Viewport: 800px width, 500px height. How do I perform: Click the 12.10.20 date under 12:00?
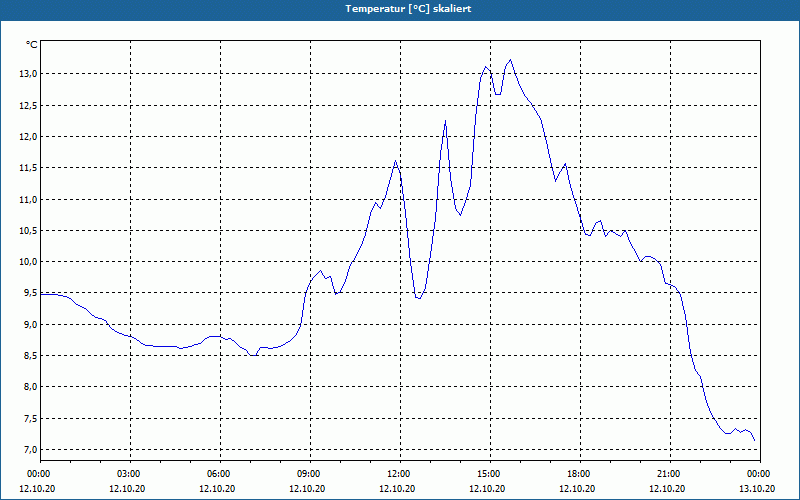coord(397,488)
